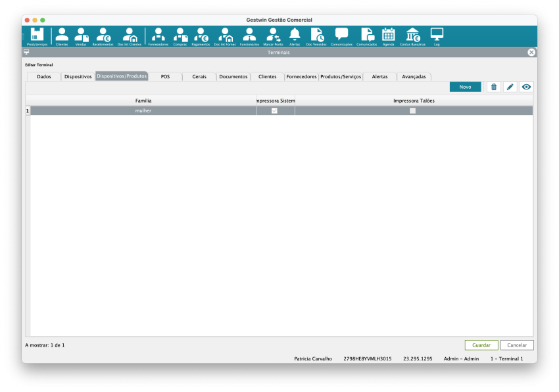
Task: Open Fornecedores from the top toolbar
Action: pyautogui.click(x=158, y=36)
